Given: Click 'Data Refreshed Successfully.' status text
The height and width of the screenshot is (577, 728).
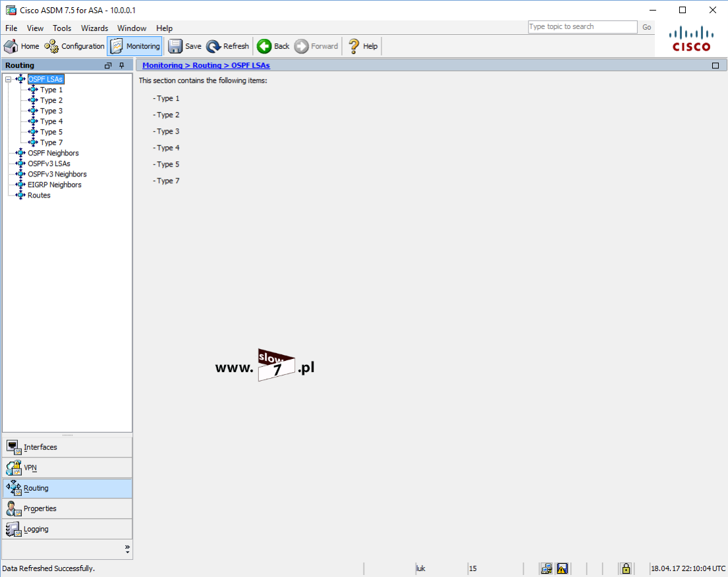Looking at the screenshot, I should [48, 568].
